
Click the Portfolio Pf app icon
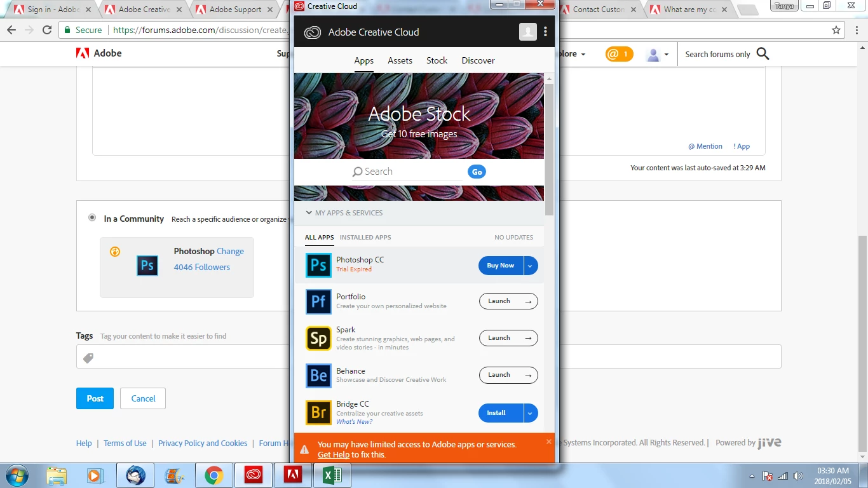[x=318, y=302]
